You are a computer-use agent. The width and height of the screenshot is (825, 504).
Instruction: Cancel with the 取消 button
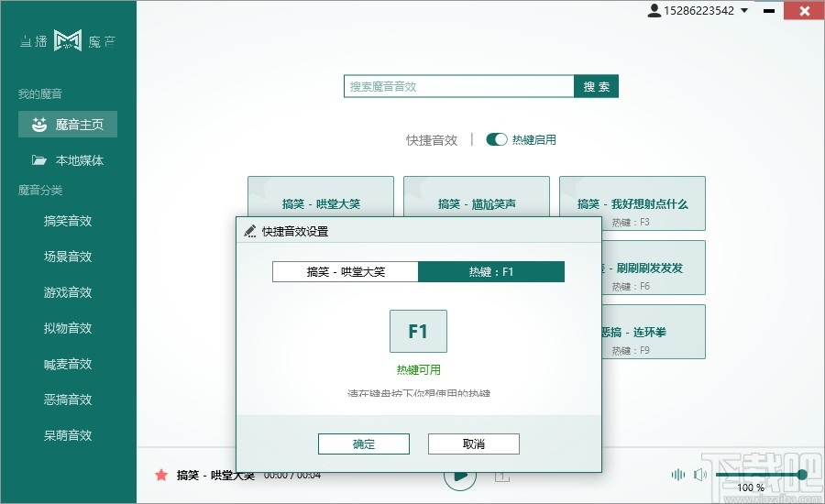(x=474, y=444)
